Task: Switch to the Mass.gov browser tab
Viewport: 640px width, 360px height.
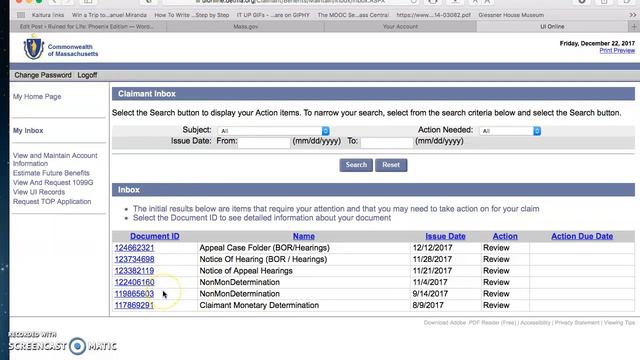Action: 245,27
